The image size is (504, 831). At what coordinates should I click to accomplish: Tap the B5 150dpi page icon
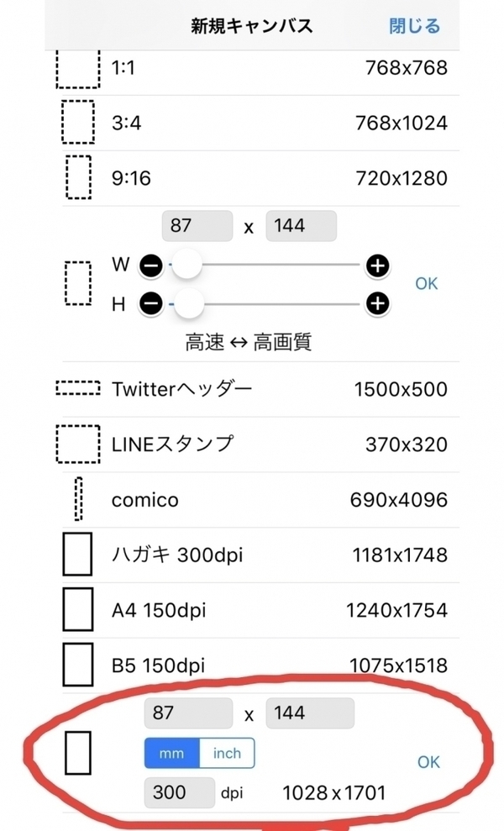(77, 665)
